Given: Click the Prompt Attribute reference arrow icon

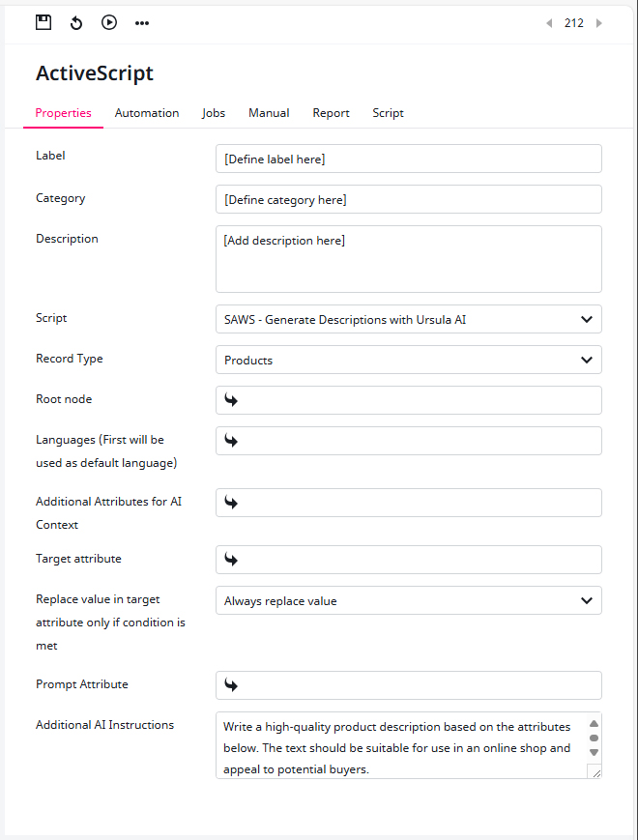Looking at the screenshot, I should click(x=231, y=684).
